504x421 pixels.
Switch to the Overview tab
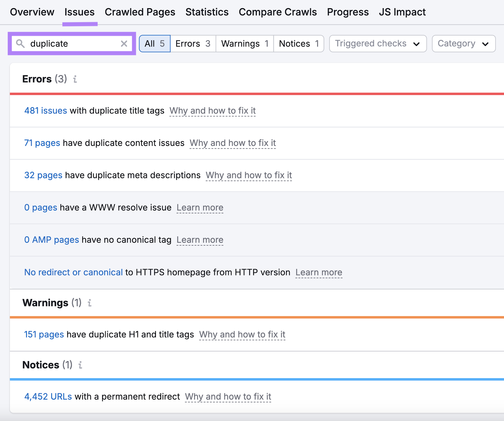[32, 12]
